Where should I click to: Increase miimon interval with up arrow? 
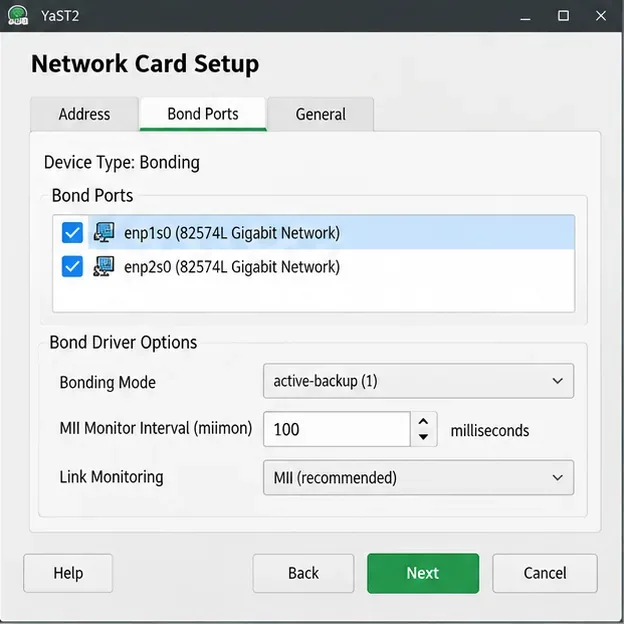click(424, 421)
